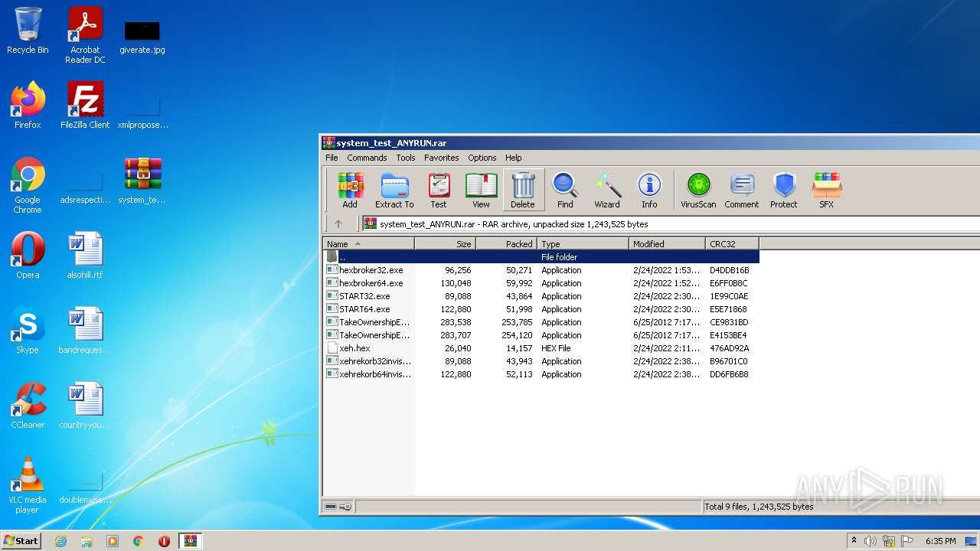Launch the Wizard wand tool
Screen dimensions: 980x551
tap(607, 190)
